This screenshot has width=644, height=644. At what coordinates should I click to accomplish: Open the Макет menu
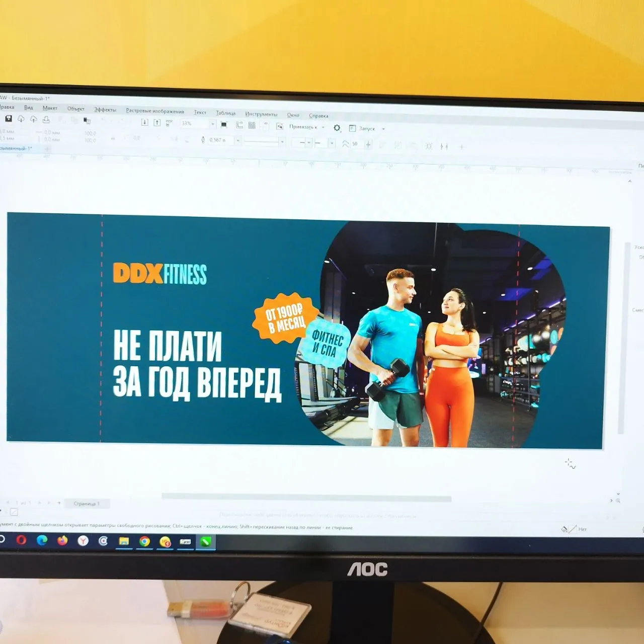click(x=50, y=108)
